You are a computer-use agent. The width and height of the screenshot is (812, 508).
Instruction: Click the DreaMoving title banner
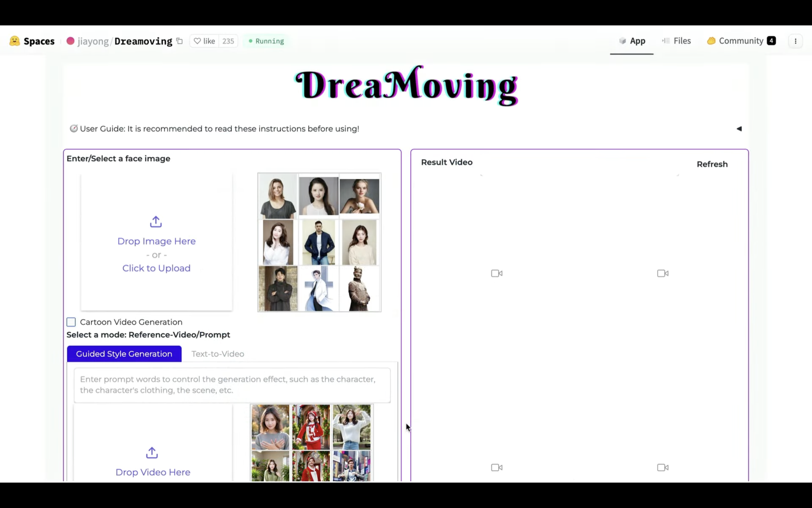pos(406,86)
